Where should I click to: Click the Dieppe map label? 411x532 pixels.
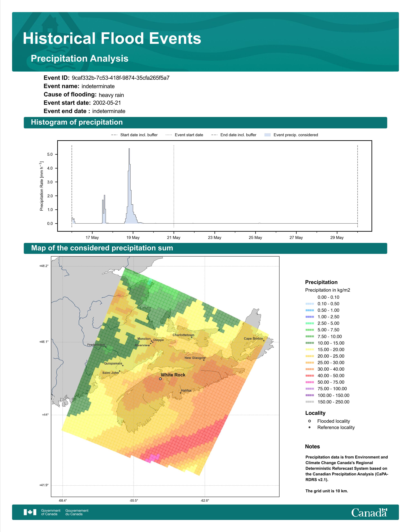click(x=158, y=340)
